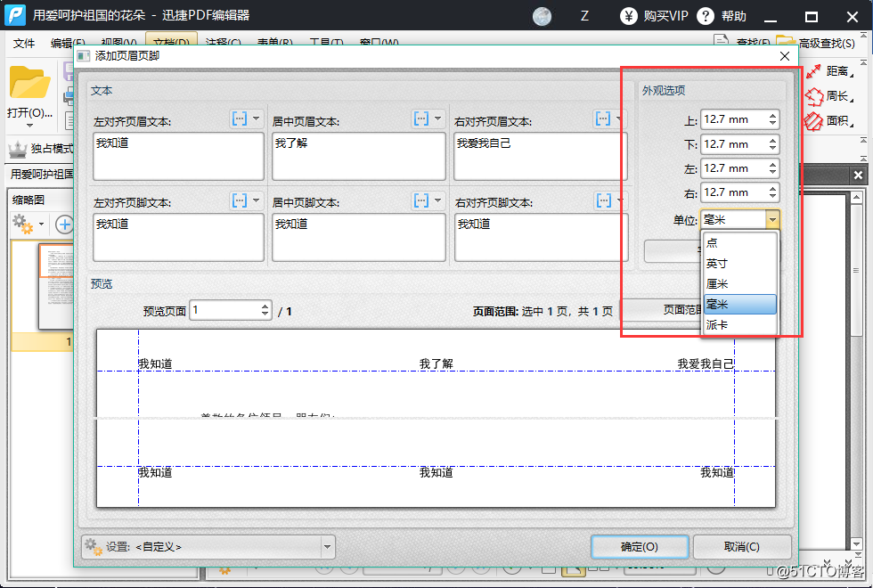Screen dimensions: 873x588
Task: Decrease the 下 bottom margin value
Action: click(x=773, y=148)
